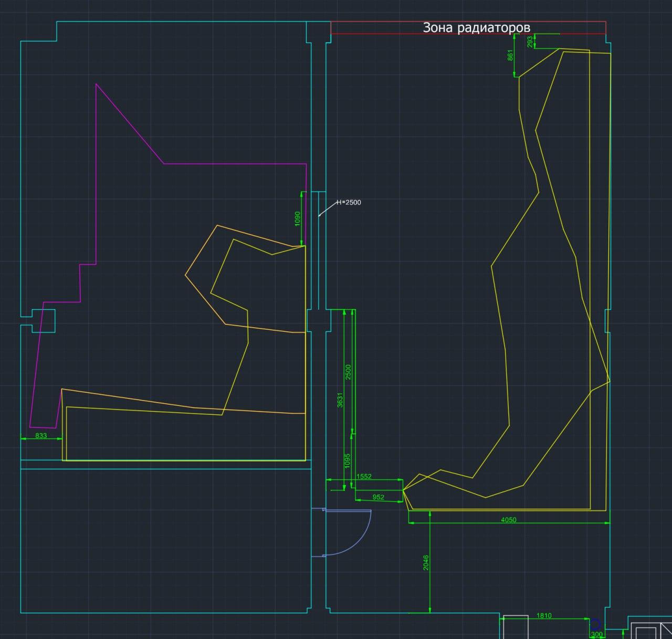The width and height of the screenshot is (672, 639).
Task: Click the 300 dimension label
Action: (597, 634)
